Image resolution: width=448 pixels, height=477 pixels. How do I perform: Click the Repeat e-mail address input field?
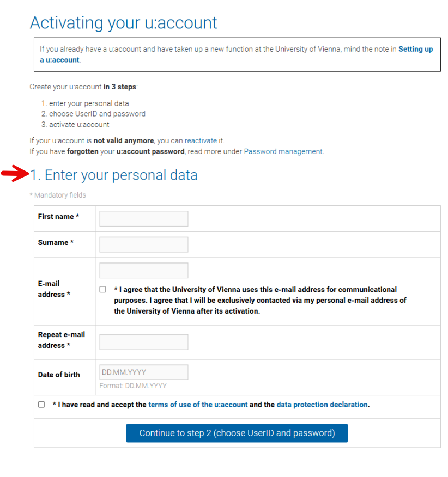(x=144, y=342)
